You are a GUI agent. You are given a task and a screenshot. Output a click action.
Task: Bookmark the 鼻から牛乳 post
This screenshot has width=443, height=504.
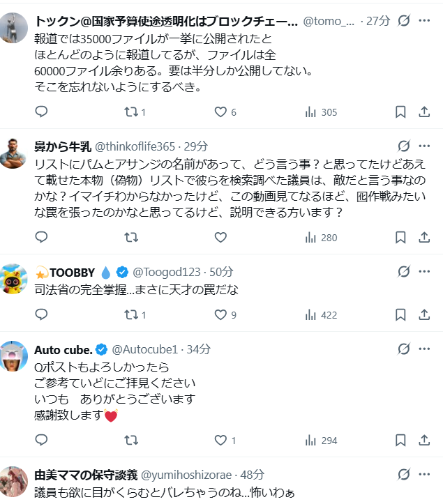[x=400, y=238]
